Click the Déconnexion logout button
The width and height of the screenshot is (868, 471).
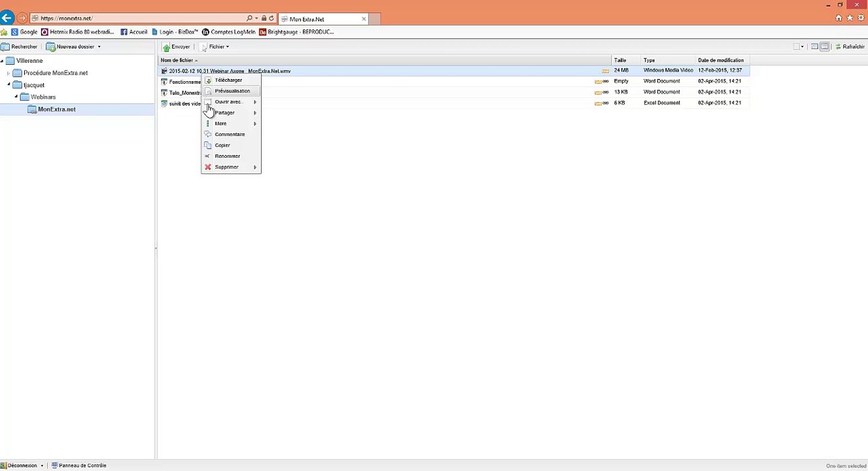(x=19, y=466)
